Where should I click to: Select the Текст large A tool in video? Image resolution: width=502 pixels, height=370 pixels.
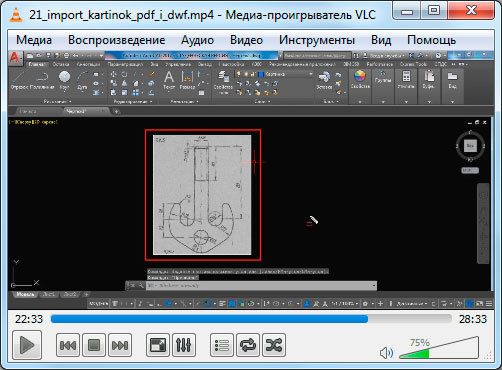point(169,80)
